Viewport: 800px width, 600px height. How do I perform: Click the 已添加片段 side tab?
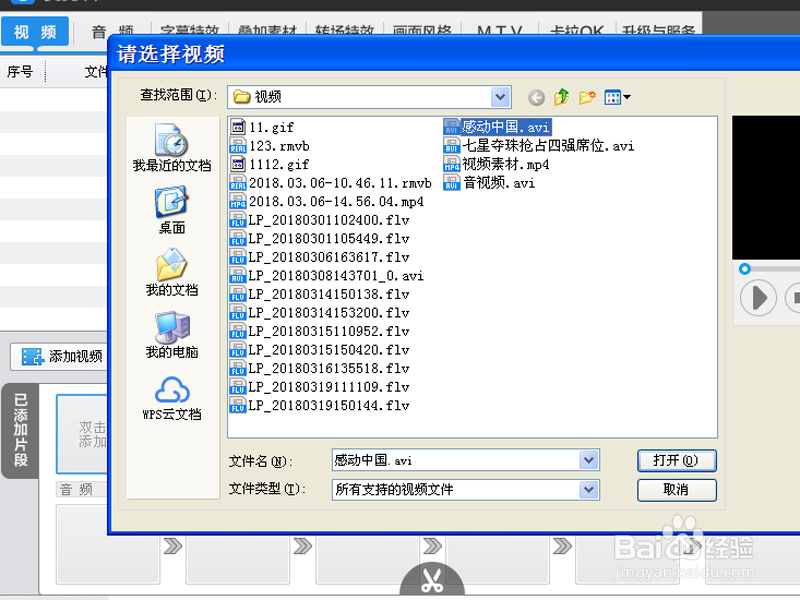[x=20, y=431]
